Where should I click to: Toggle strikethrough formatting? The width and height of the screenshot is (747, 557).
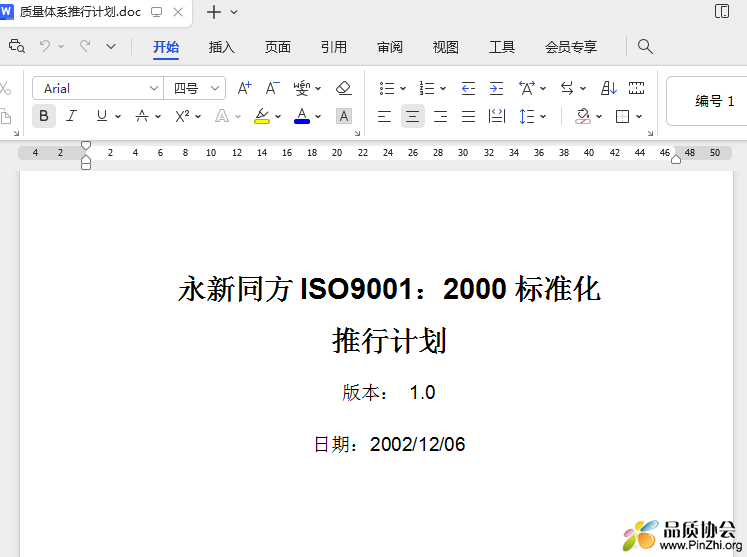[142, 116]
